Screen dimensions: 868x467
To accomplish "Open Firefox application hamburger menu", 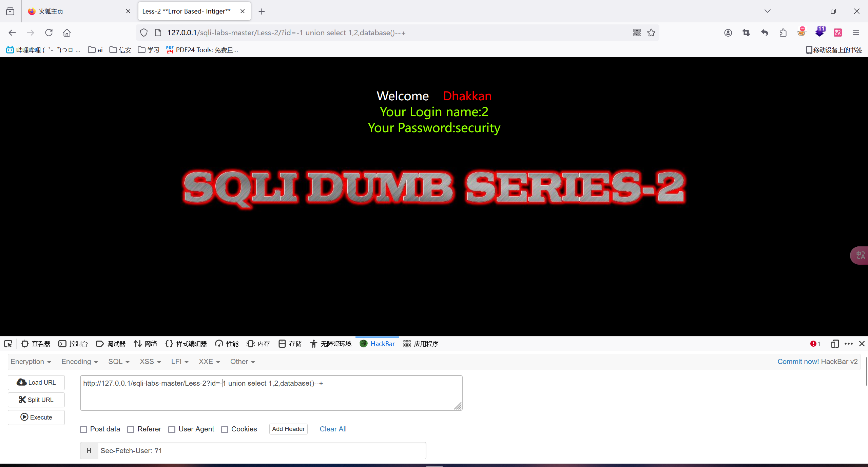I will [856, 33].
